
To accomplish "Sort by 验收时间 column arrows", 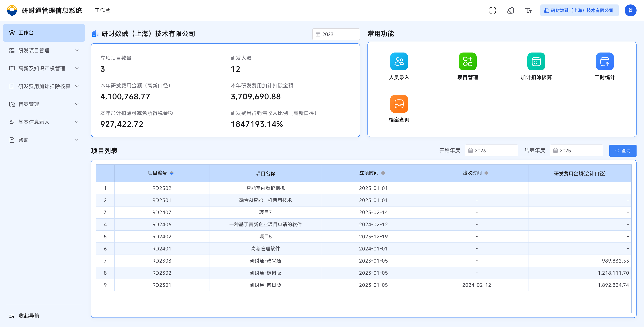I will coord(486,173).
